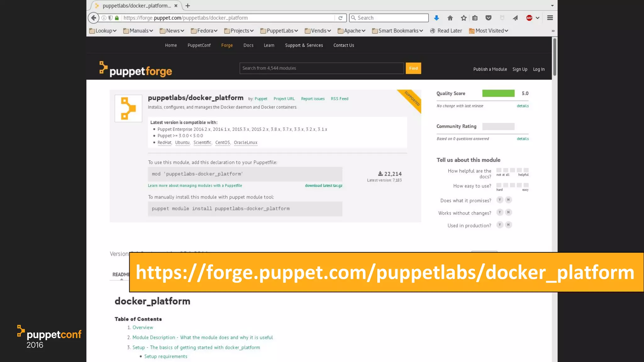Open the dropdown arrow beside the ABP icon
Viewport: 644px width, 362px height.
coord(537,18)
